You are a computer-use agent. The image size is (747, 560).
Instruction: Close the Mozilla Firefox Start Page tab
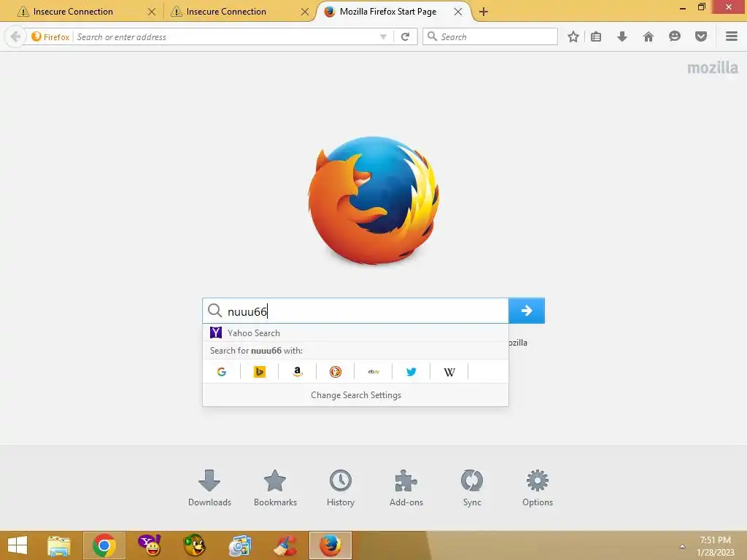click(x=458, y=12)
